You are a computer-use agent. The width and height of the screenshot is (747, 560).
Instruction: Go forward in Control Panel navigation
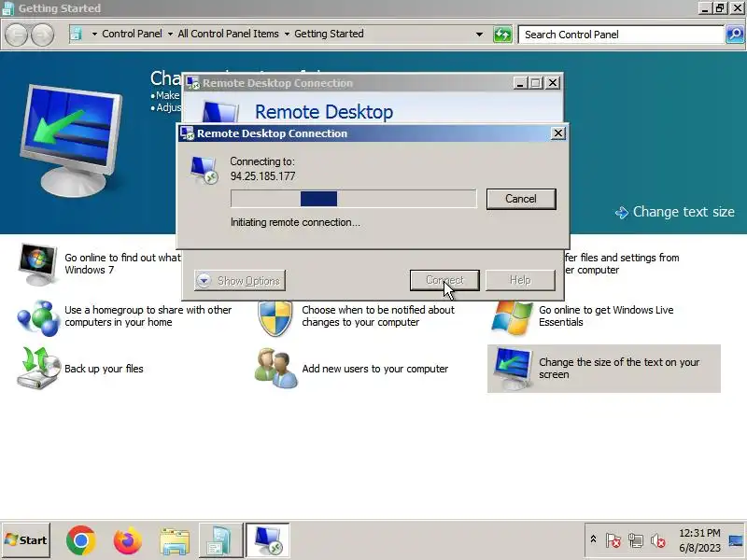pyautogui.click(x=43, y=35)
